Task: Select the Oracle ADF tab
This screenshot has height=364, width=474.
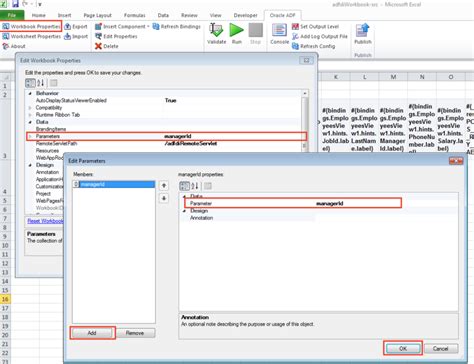Action: (x=282, y=15)
